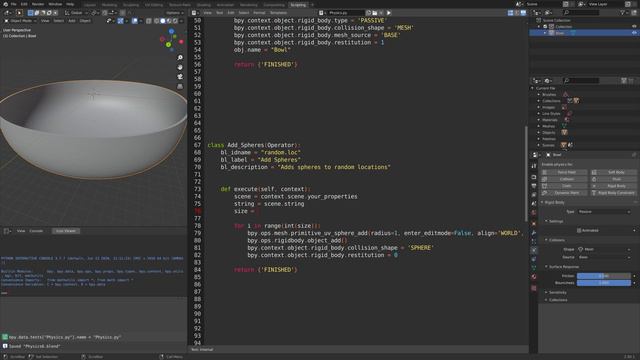Click the outliner search field
This screenshot has width=640, height=360.
[580, 13]
